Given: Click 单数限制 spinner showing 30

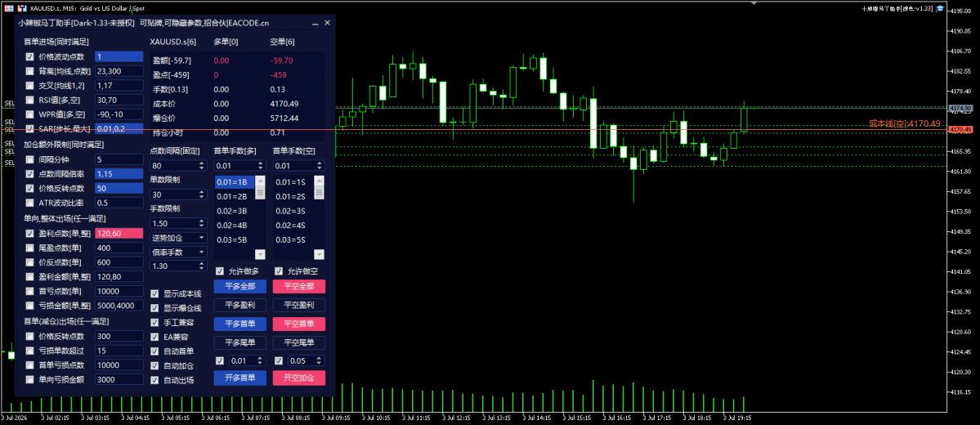Looking at the screenshot, I should coord(178,195).
